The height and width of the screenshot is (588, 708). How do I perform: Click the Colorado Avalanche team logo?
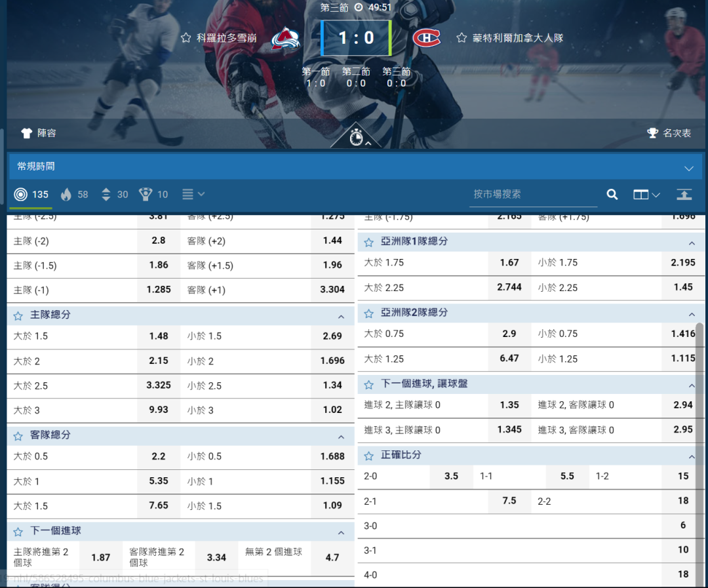pos(285,39)
